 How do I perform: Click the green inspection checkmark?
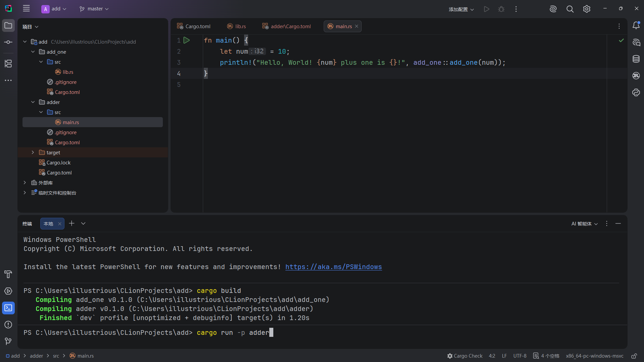pyautogui.click(x=621, y=40)
